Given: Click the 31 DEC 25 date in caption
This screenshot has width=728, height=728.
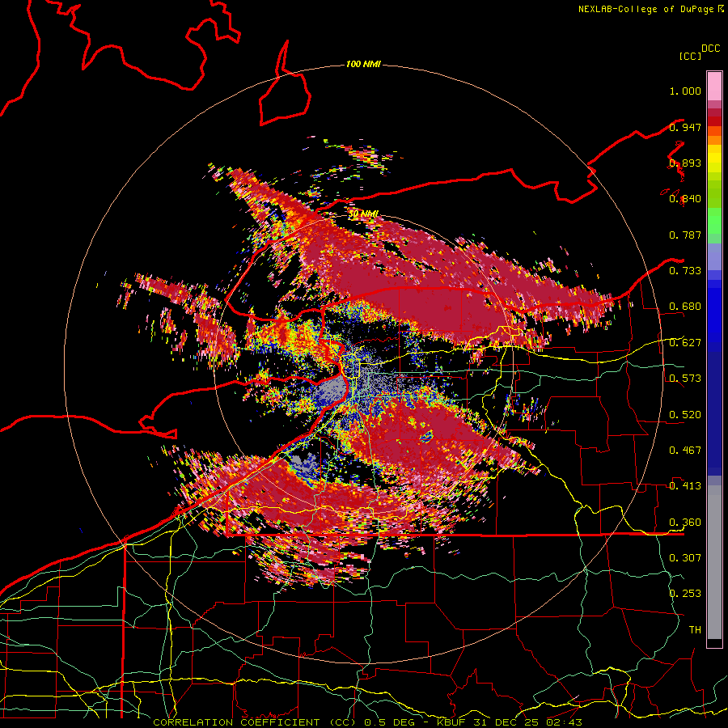Looking at the screenshot, I should point(507,722).
